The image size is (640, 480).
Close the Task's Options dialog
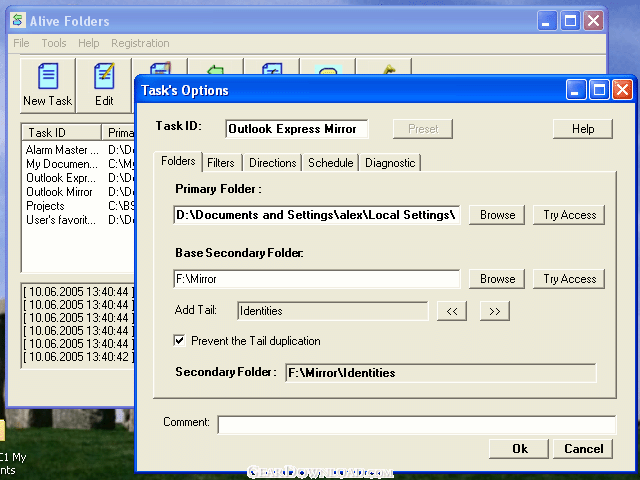point(622,90)
